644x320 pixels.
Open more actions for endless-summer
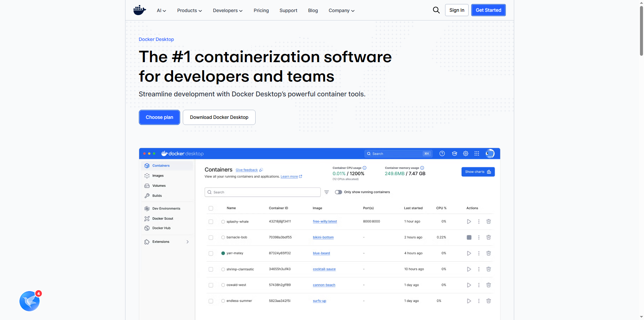(479, 301)
